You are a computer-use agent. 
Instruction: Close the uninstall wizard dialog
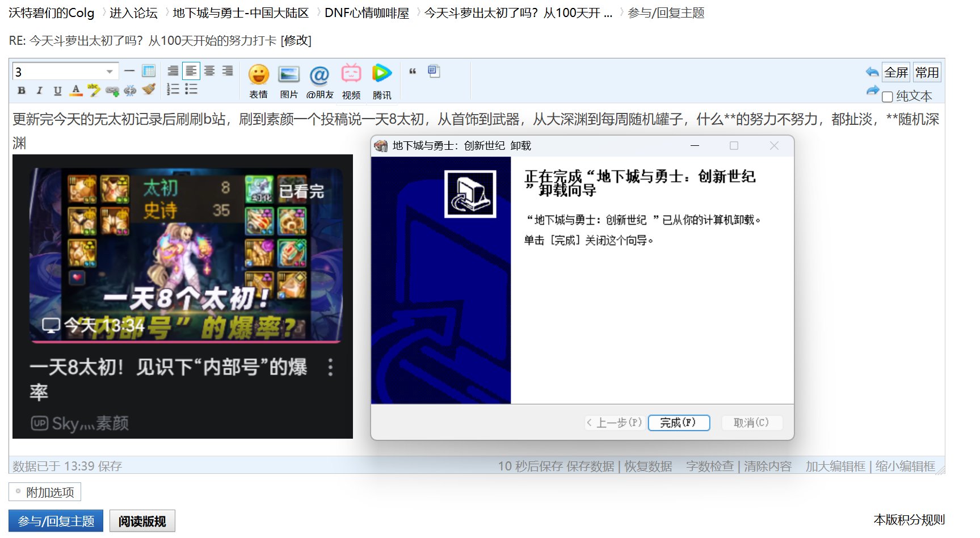click(774, 146)
